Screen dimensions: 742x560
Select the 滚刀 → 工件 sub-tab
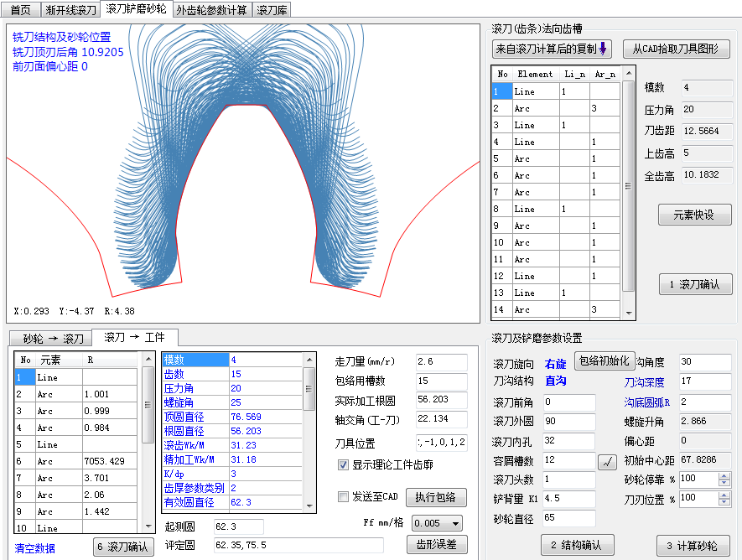coord(134,337)
